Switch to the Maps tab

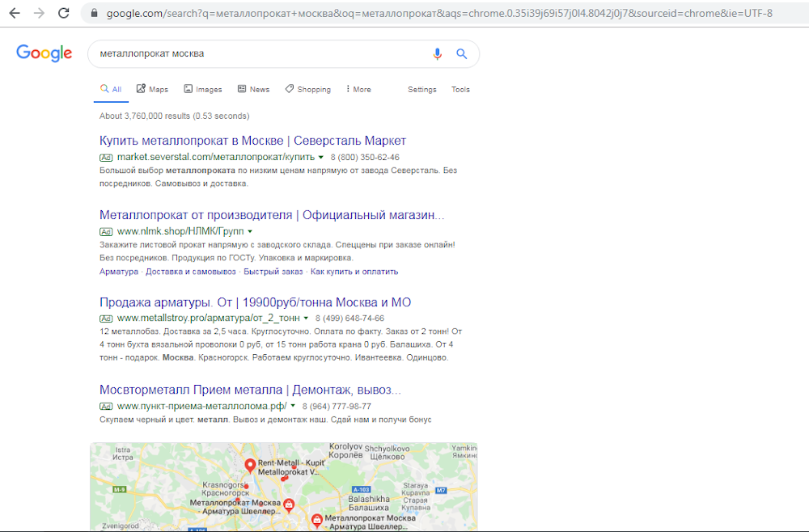tap(152, 89)
